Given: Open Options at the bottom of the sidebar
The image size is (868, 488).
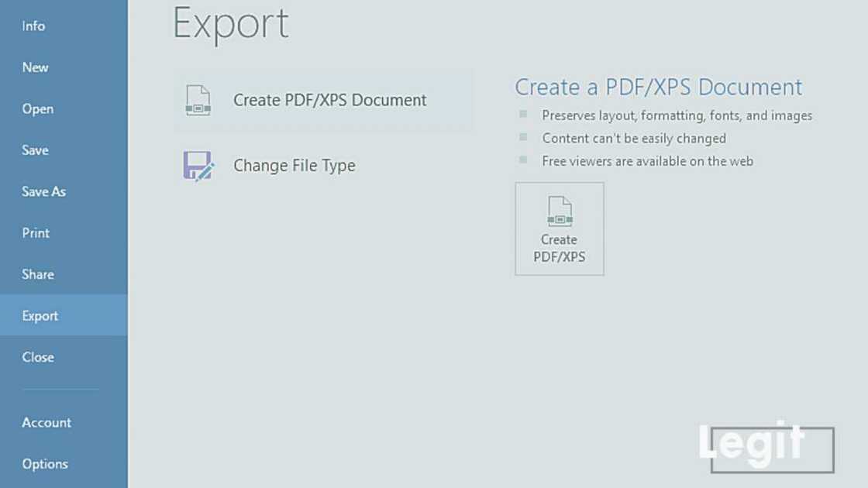Looking at the screenshot, I should pos(45,464).
